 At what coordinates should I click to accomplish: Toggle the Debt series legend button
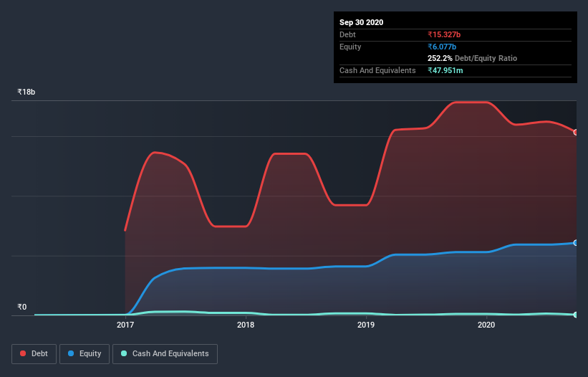34,354
